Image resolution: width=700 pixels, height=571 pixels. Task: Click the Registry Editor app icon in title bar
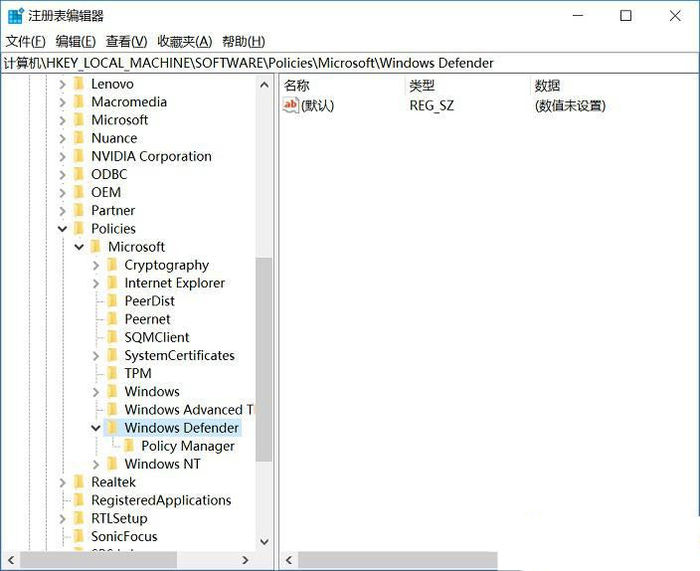15,16
